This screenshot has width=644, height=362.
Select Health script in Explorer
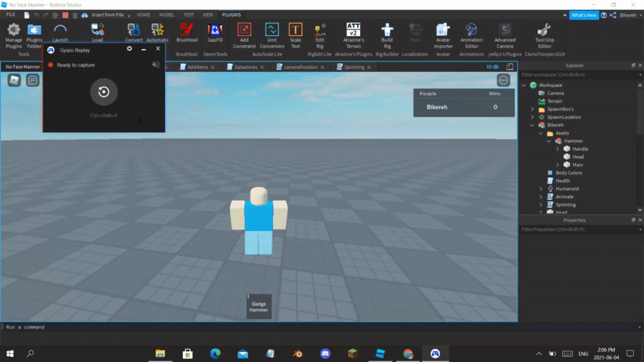tap(562, 181)
